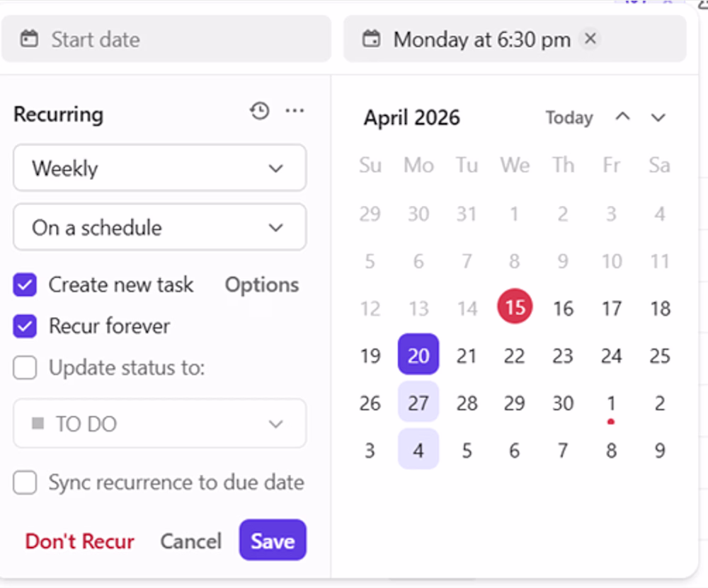Open the Weekly frequency dropdown

click(160, 168)
